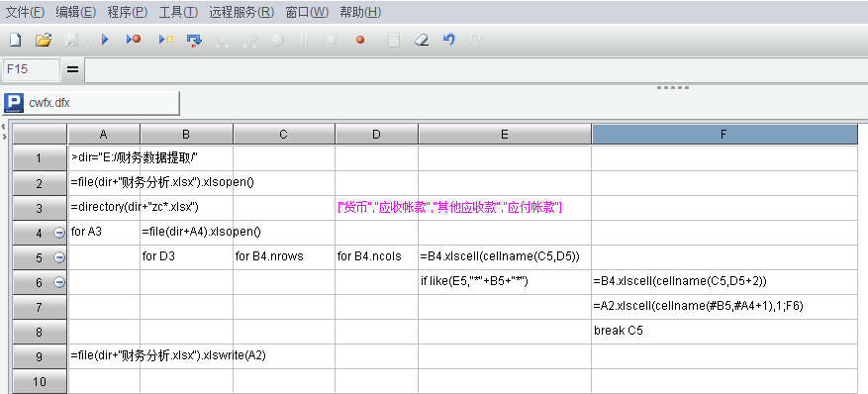Select column B header
The width and height of the screenshot is (868, 394).
tap(186, 135)
